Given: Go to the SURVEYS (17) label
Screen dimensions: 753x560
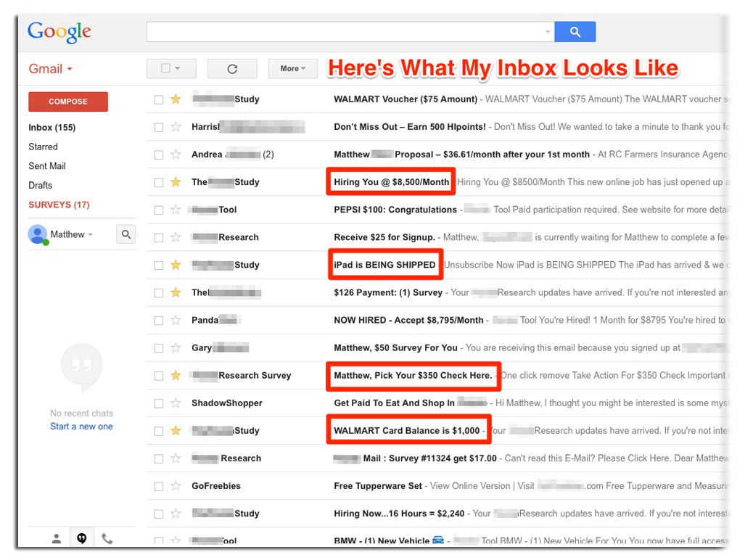Looking at the screenshot, I should click(59, 205).
